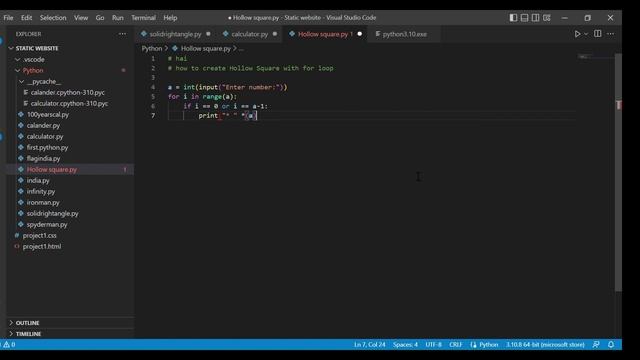Change encoding via UTF-8 status item
Viewport: 640px width, 360px height.
coord(433,345)
